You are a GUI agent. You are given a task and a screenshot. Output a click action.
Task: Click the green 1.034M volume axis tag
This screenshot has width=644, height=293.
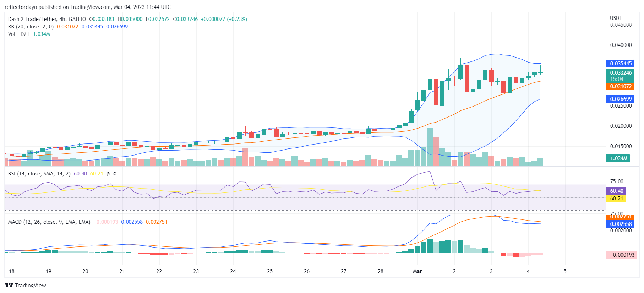point(618,158)
